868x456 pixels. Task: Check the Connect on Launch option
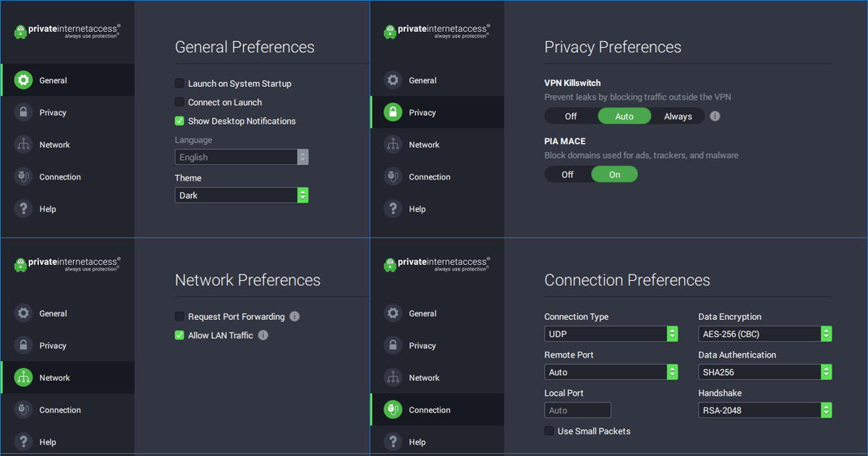(x=179, y=102)
